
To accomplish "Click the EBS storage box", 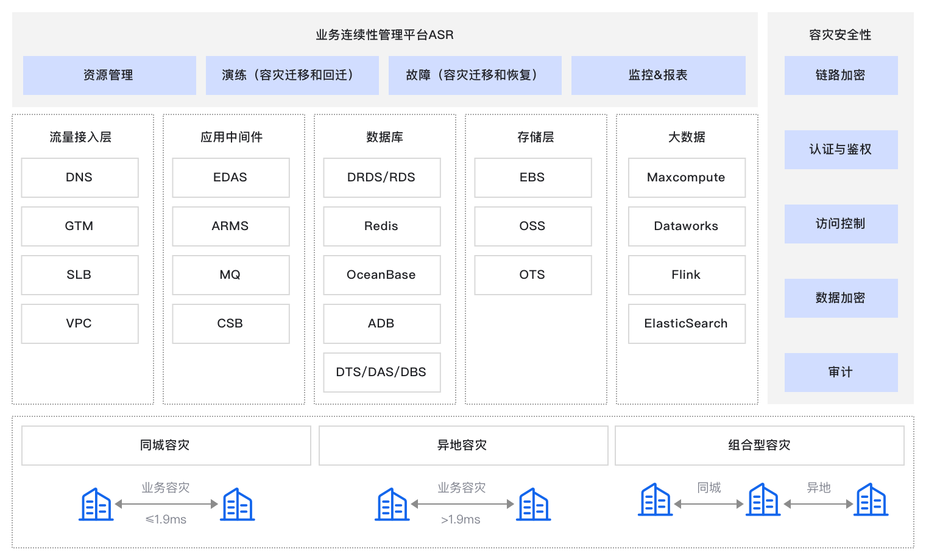I will (533, 178).
